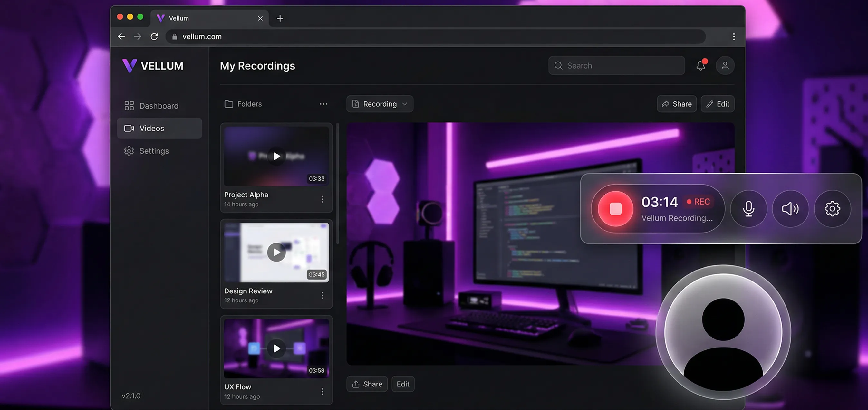Click the 14 hours ago timestamp

tap(241, 204)
